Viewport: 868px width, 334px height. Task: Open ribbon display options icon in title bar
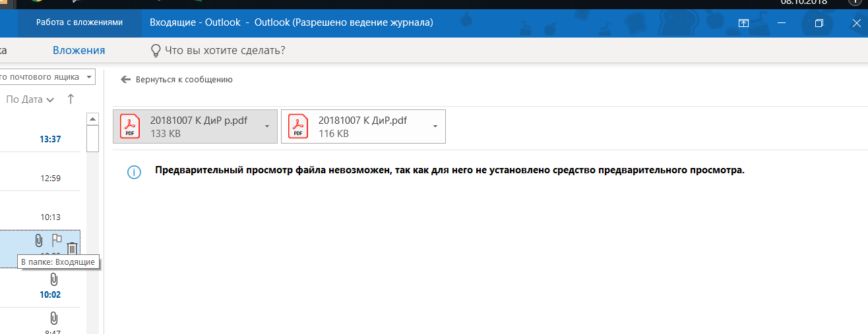point(743,23)
